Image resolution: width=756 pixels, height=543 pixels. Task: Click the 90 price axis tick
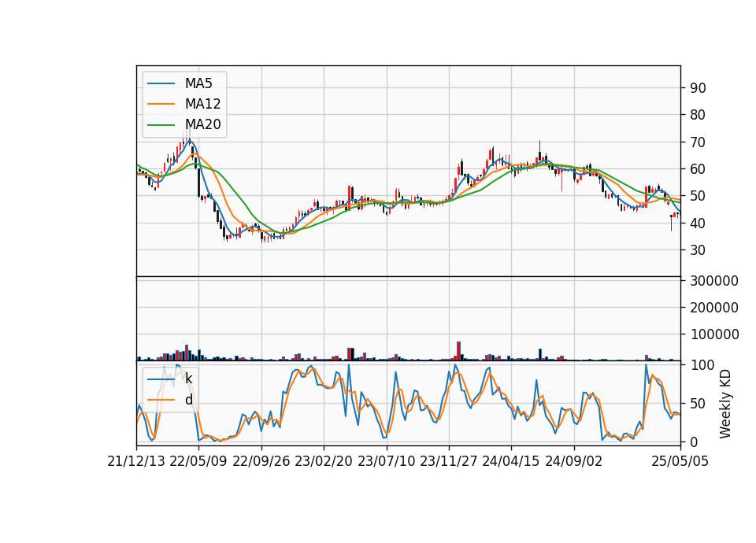click(x=698, y=88)
